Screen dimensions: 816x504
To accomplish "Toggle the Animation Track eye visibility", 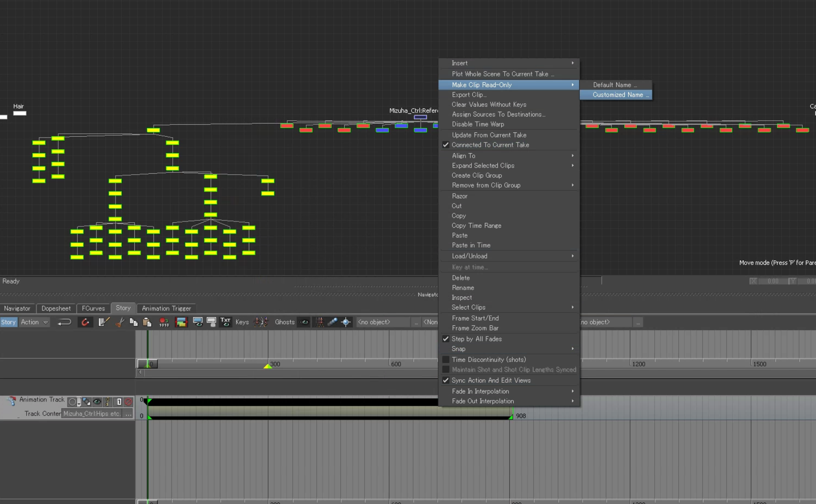I will (97, 402).
